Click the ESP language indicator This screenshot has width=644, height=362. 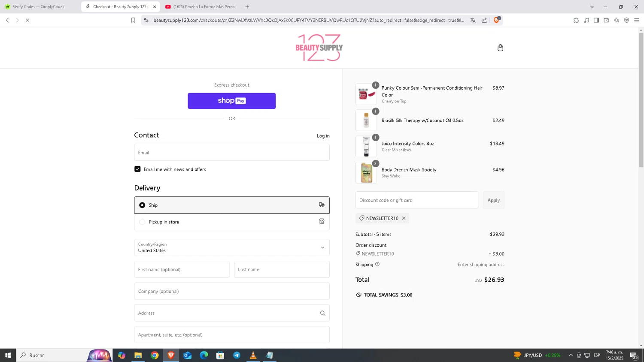597,355
